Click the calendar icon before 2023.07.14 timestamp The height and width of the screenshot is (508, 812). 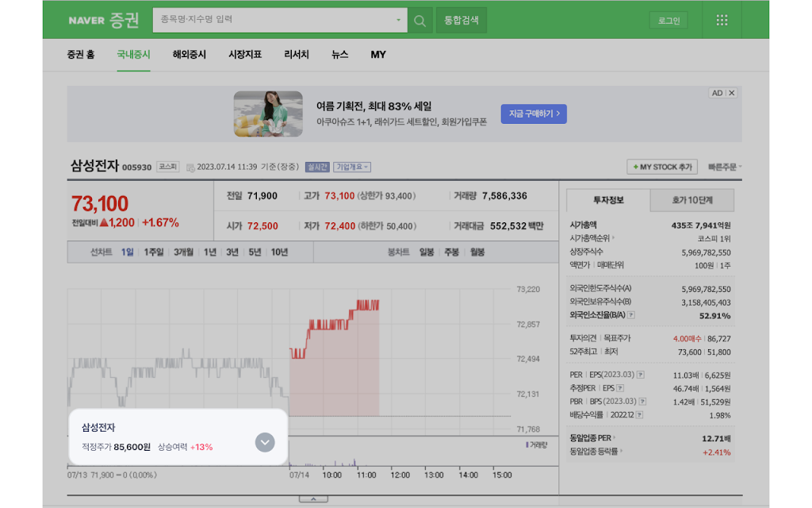click(190, 167)
